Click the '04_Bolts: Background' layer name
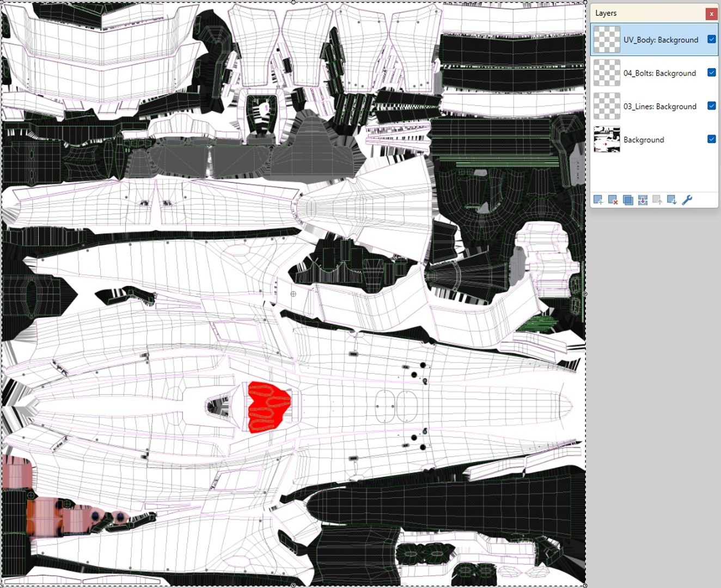This screenshot has height=588, width=721. [x=659, y=73]
